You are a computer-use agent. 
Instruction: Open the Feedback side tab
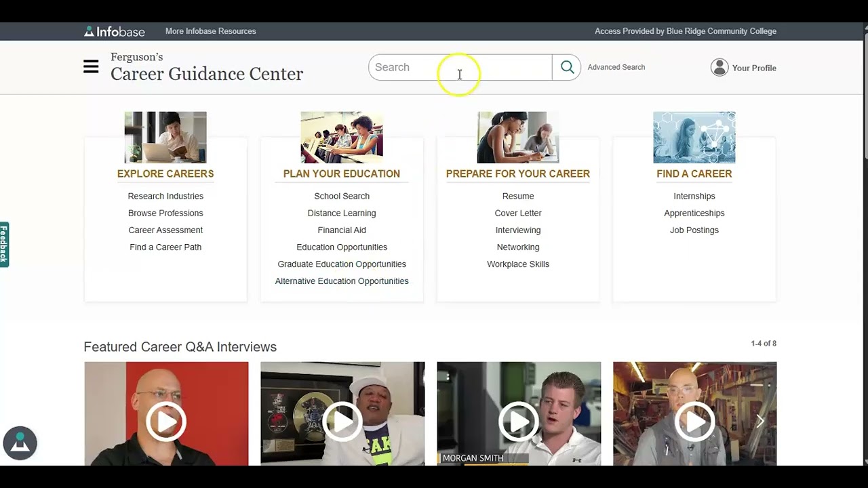click(x=4, y=245)
